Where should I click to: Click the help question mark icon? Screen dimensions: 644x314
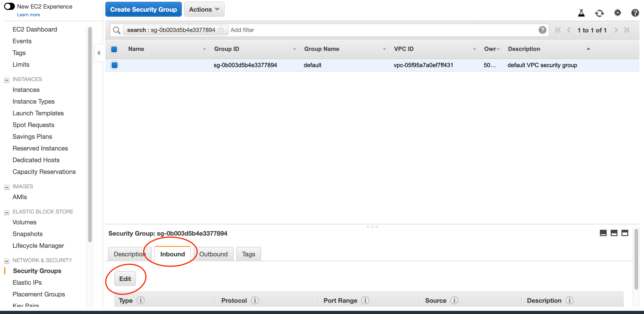pyautogui.click(x=635, y=12)
